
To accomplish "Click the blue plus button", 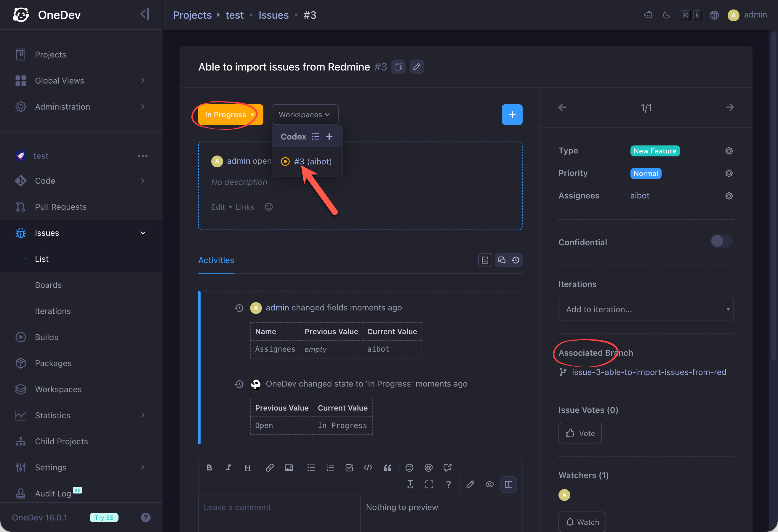I will click(512, 115).
